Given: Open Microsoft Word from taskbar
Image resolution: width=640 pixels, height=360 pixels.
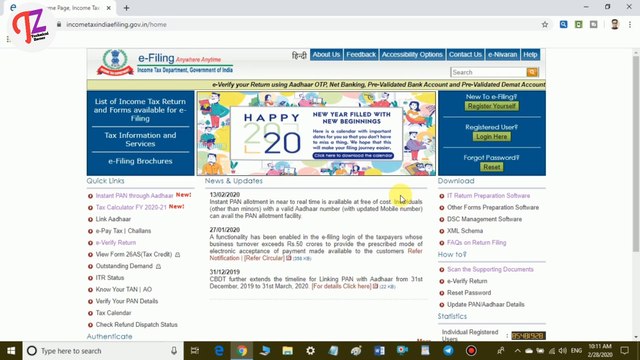Looking at the screenshot, I should point(379,351).
